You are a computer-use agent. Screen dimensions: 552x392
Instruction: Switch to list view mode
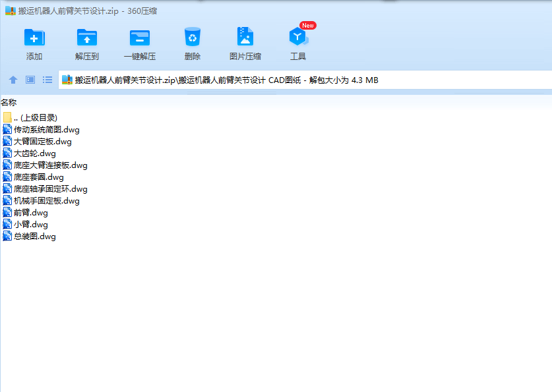point(47,80)
